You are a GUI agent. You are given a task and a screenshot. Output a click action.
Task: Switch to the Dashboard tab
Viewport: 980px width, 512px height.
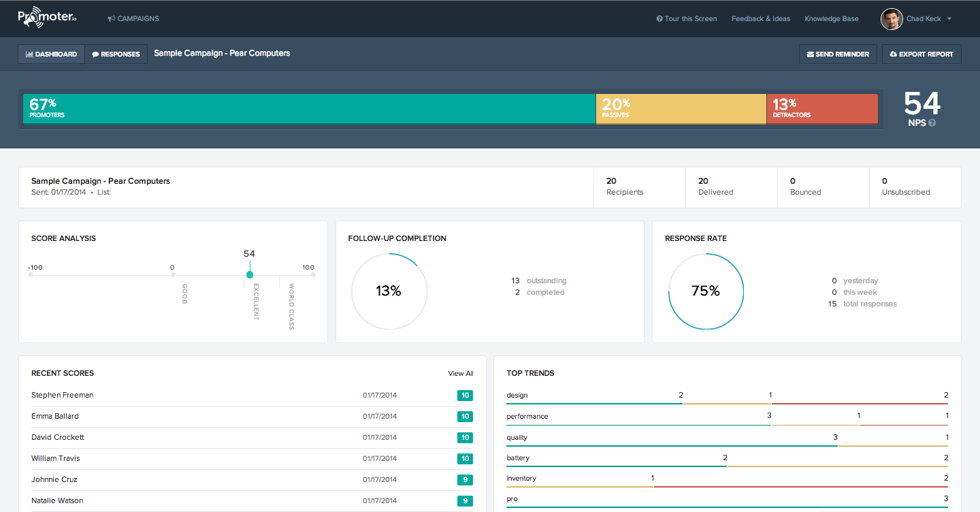(52, 54)
